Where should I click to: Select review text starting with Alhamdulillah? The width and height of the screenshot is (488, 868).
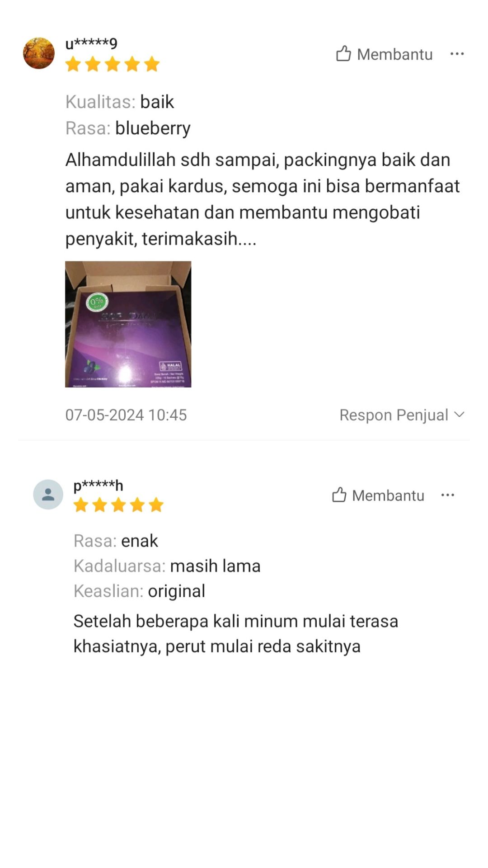coord(263,199)
